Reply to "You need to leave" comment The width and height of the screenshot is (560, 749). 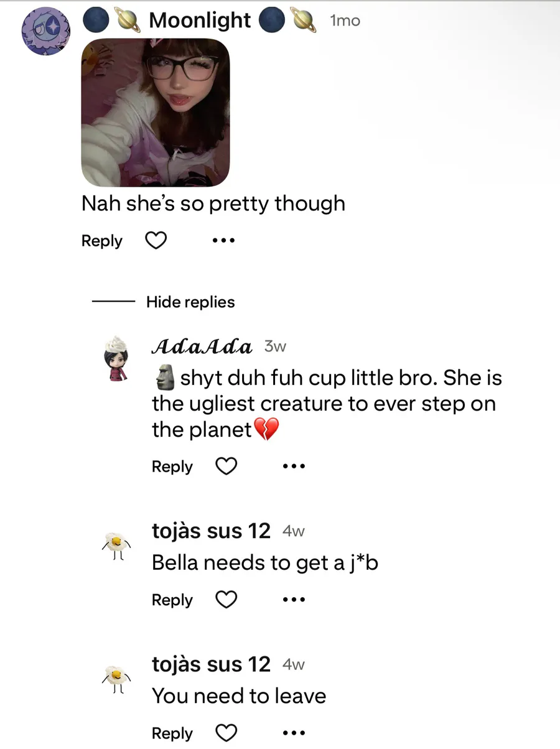pos(172,733)
